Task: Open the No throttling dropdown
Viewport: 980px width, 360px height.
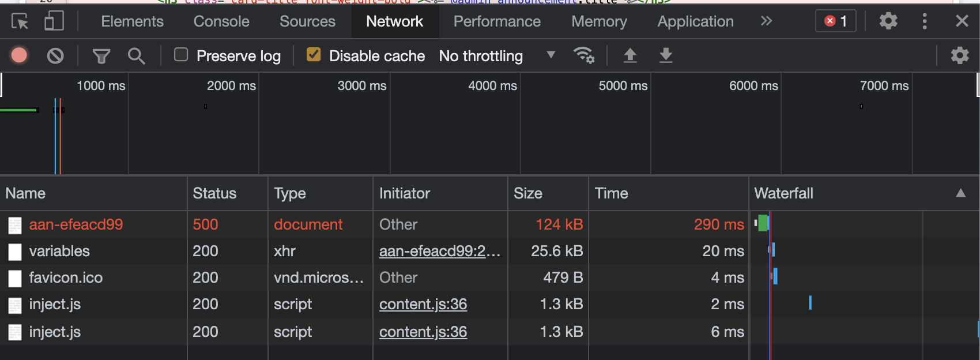Action: (497, 56)
